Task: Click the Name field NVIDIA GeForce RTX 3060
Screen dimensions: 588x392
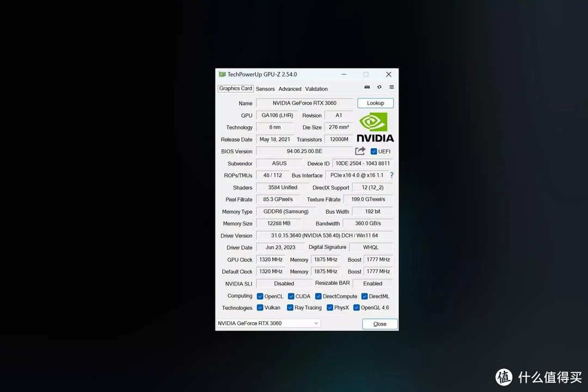Action: click(x=304, y=103)
